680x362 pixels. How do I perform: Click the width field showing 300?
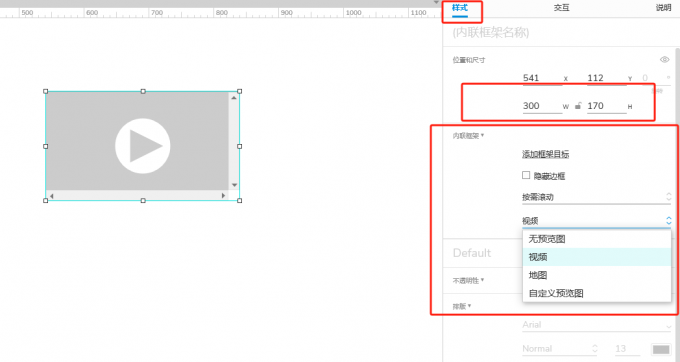click(542, 106)
